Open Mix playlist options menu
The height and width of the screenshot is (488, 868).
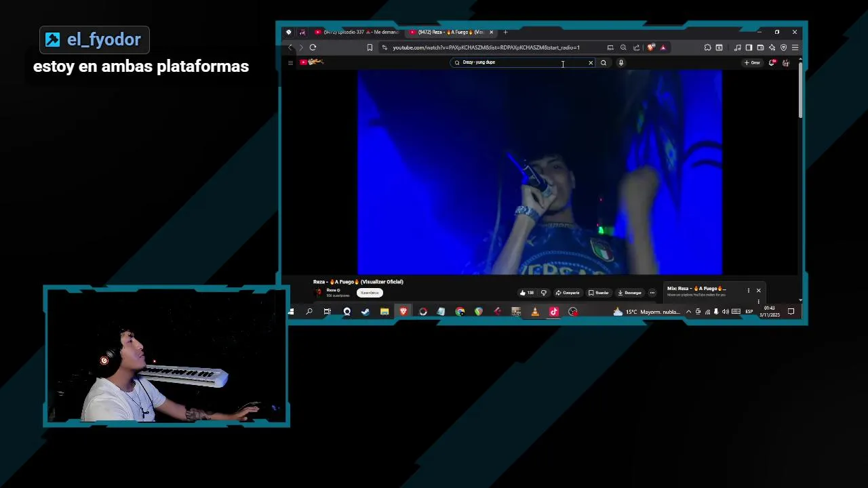point(749,291)
